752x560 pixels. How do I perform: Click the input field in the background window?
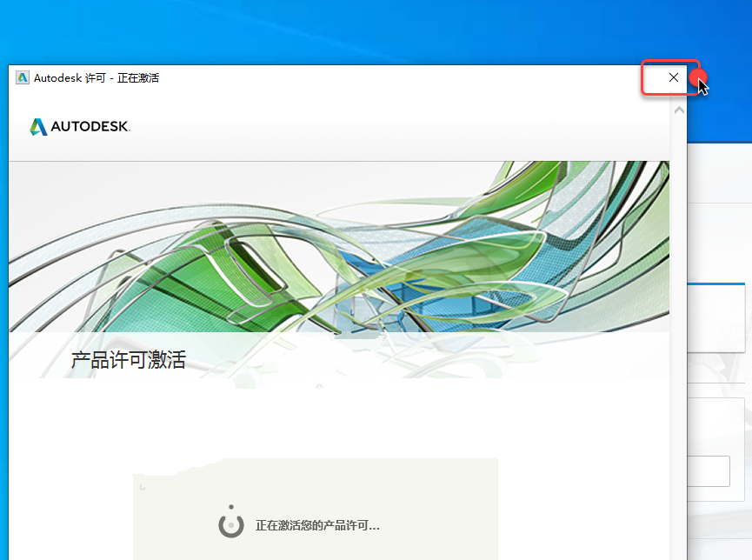[x=709, y=471]
